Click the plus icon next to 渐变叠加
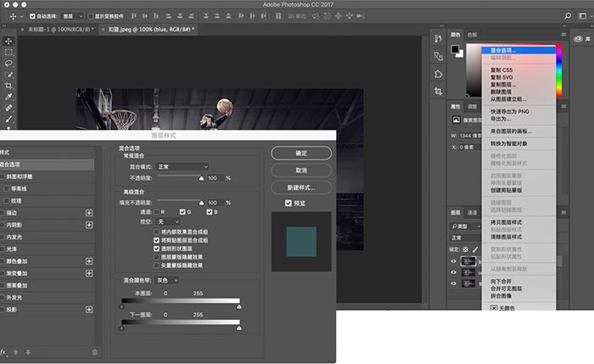Image resolution: width=594 pixels, height=364 pixels. click(88, 274)
